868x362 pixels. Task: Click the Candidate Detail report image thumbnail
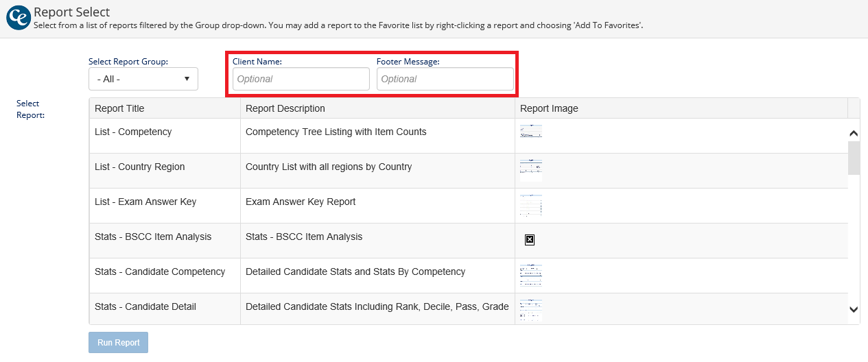pos(530,309)
